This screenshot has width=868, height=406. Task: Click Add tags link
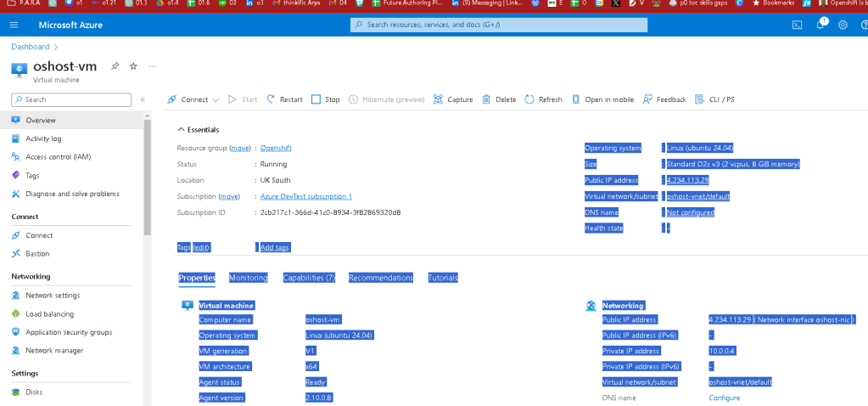[275, 247]
